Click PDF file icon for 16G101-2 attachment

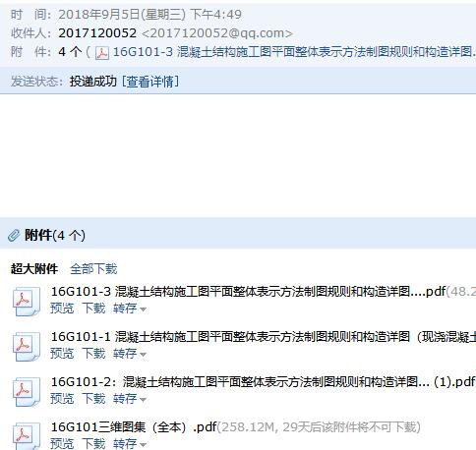[x=27, y=392]
